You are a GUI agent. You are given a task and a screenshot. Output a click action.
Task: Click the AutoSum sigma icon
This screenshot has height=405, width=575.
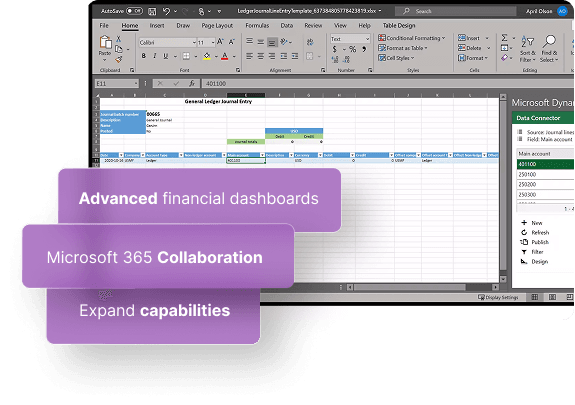[x=505, y=38]
